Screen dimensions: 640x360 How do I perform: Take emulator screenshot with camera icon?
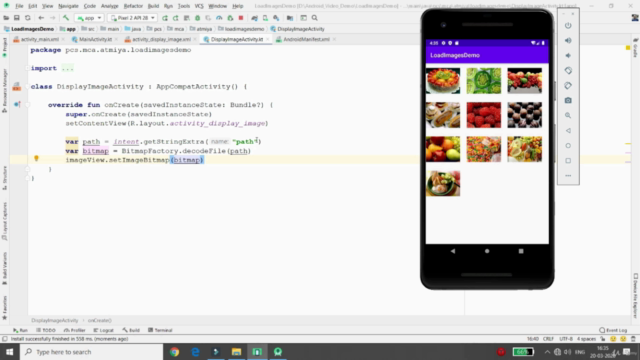pos(568,100)
